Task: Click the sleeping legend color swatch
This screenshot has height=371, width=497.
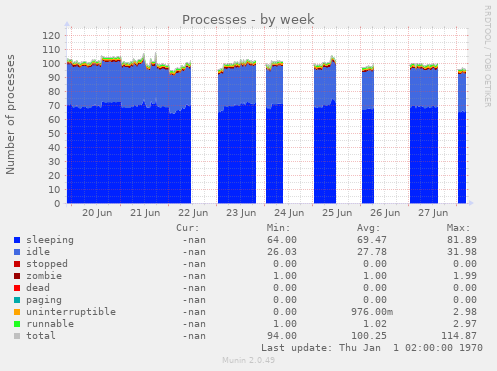Action: 17,240
